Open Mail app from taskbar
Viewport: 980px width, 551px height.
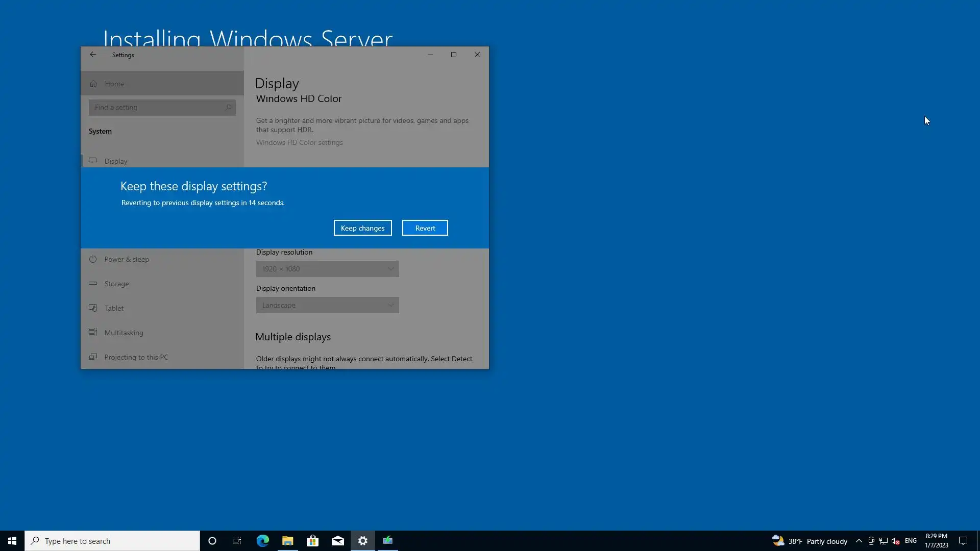(x=338, y=541)
